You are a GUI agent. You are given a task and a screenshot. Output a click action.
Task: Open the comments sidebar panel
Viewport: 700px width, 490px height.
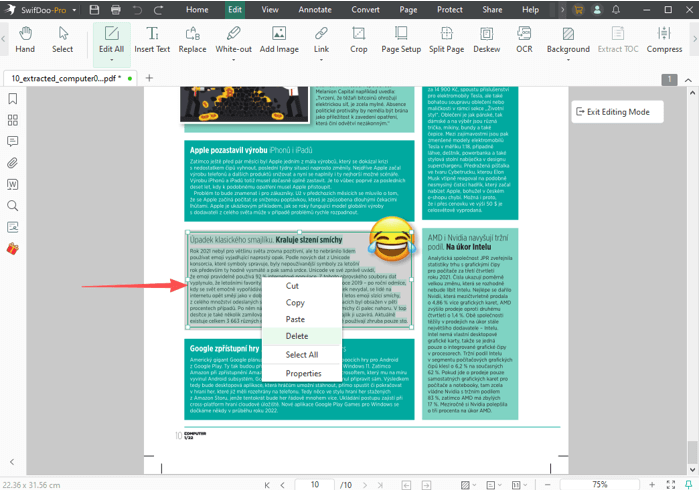(x=12, y=141)
